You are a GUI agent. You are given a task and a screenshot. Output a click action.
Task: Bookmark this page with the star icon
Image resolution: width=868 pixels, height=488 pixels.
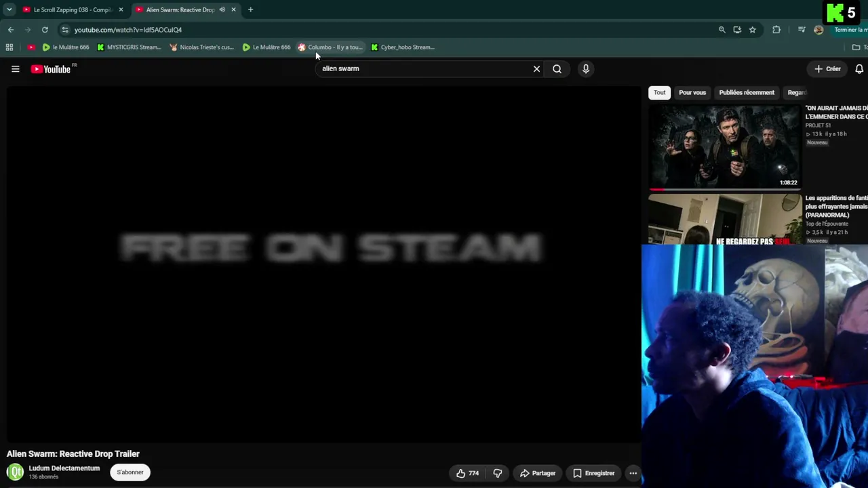[752, 30]
